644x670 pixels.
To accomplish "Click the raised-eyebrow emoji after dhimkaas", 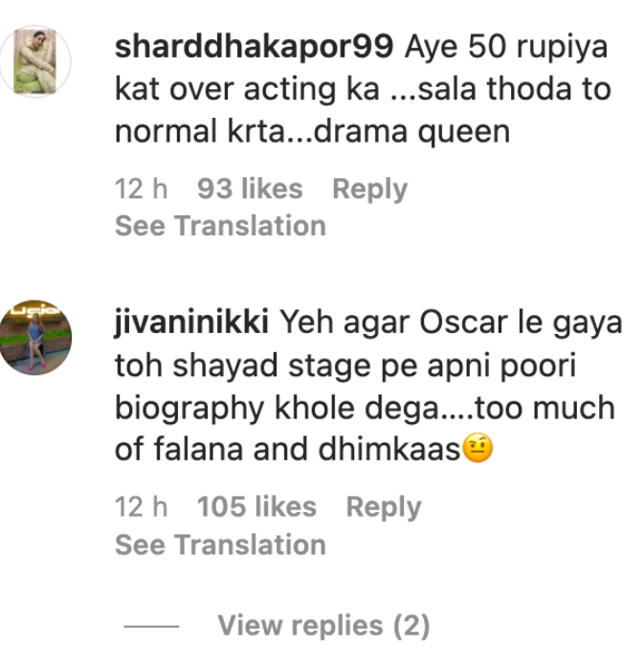I will tap(477, 448).
